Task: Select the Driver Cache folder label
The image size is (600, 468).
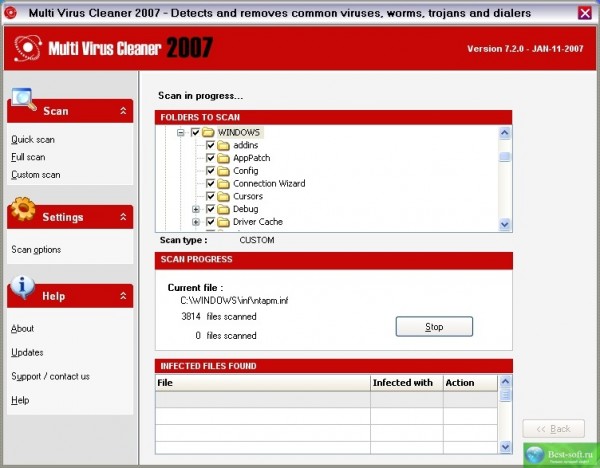Action: [x=258, y=222]
